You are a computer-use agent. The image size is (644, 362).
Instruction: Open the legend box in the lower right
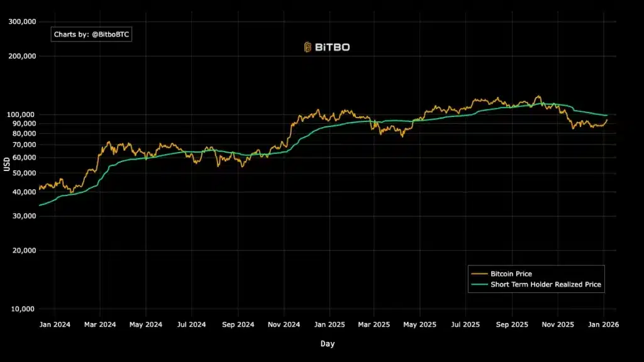click(x=536, y=278)
